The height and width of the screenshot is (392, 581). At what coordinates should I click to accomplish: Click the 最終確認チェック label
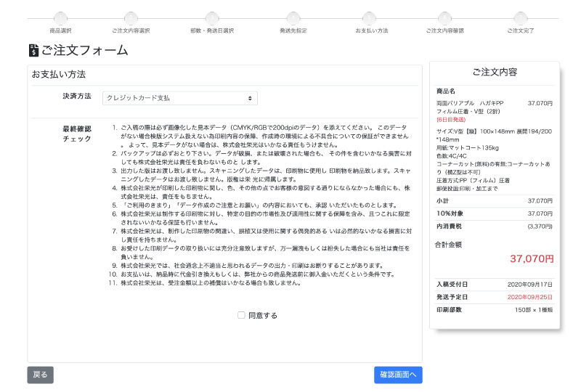(77, 133)
